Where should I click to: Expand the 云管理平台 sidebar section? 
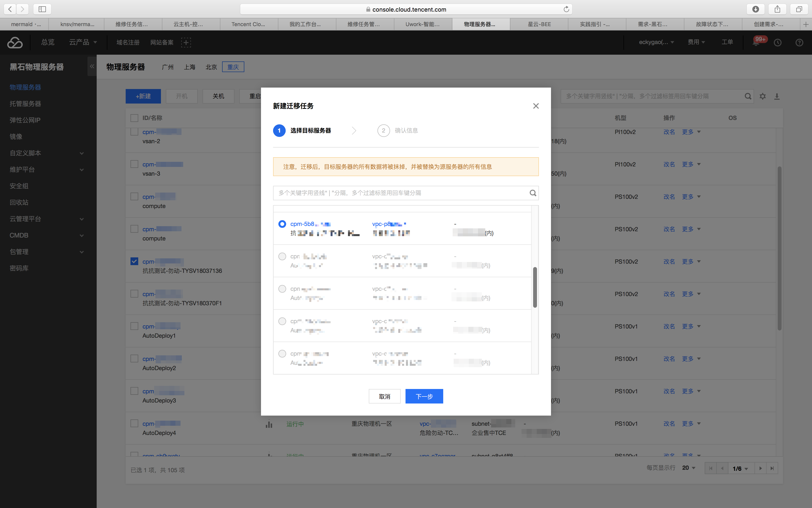pyautogui.click(x=47, y=219)
